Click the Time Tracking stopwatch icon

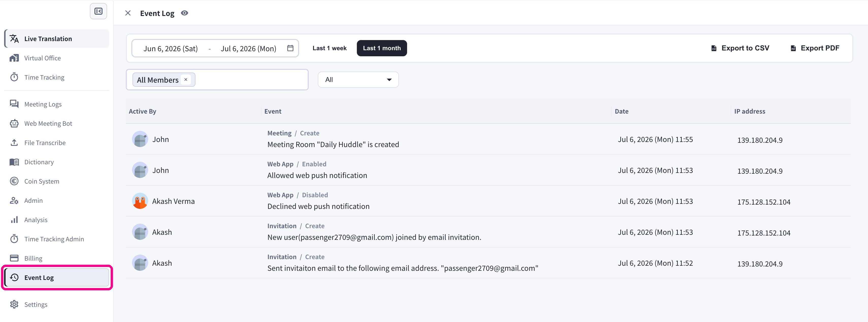(x=14, y=77)
